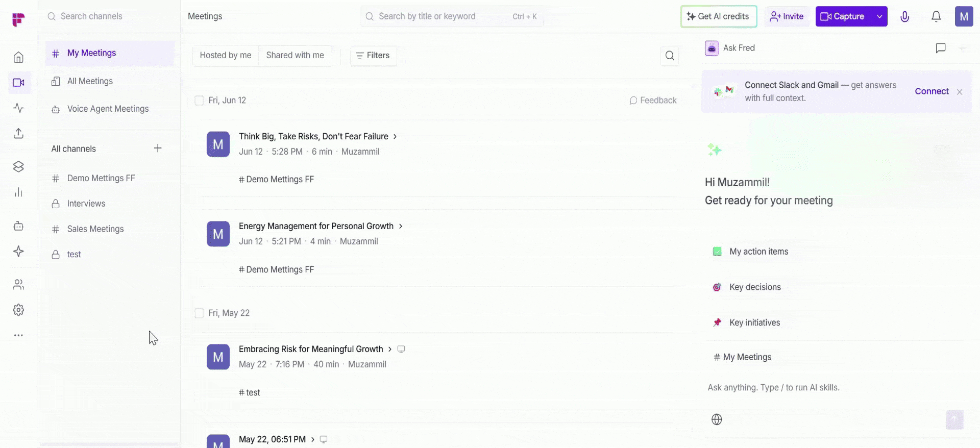
Task: Click #Demo Mettings FF tag under Energy Management
Action: point(276,269)
